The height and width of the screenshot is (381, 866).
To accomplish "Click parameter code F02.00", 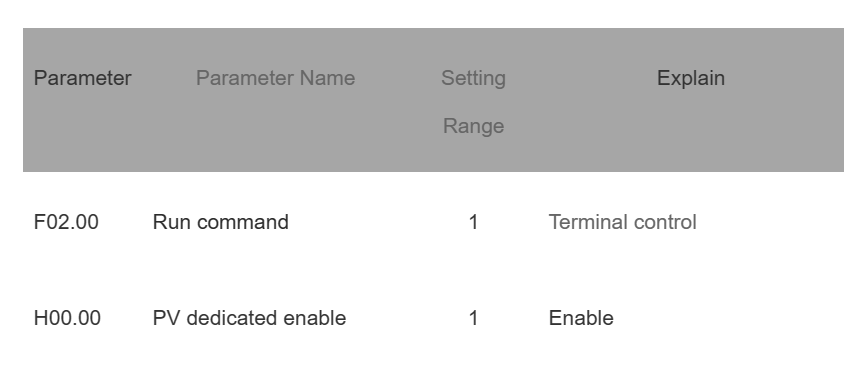I will click(x=66, y=222).
